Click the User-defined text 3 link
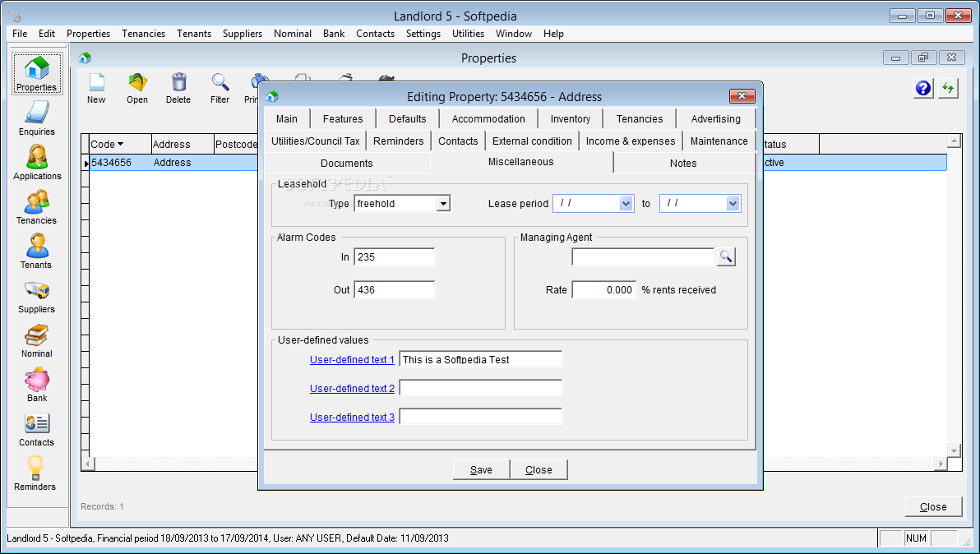 click(352, 418)
